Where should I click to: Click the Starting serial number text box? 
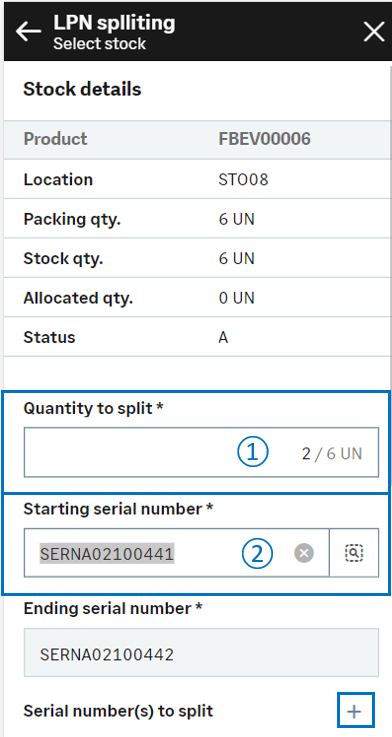pyautogui.click(x=177, y=553)
